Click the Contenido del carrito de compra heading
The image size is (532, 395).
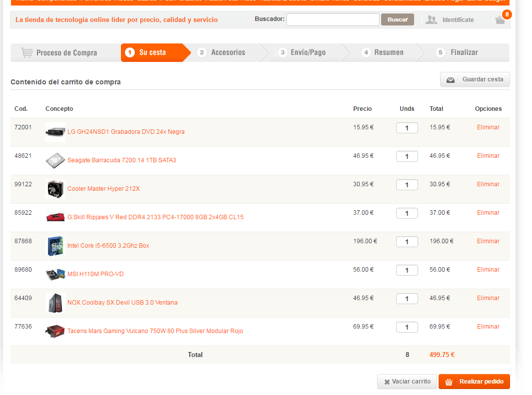click(x=65, y=82)
